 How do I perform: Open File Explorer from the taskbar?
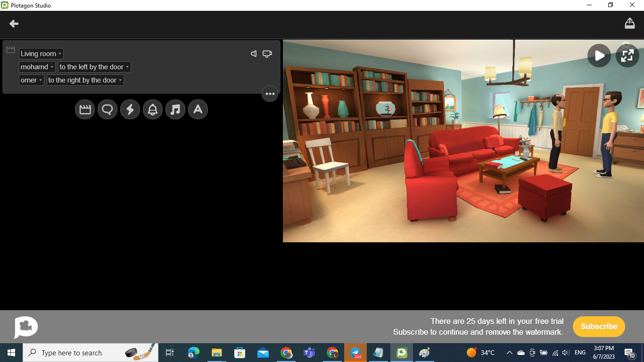[216, 353]
